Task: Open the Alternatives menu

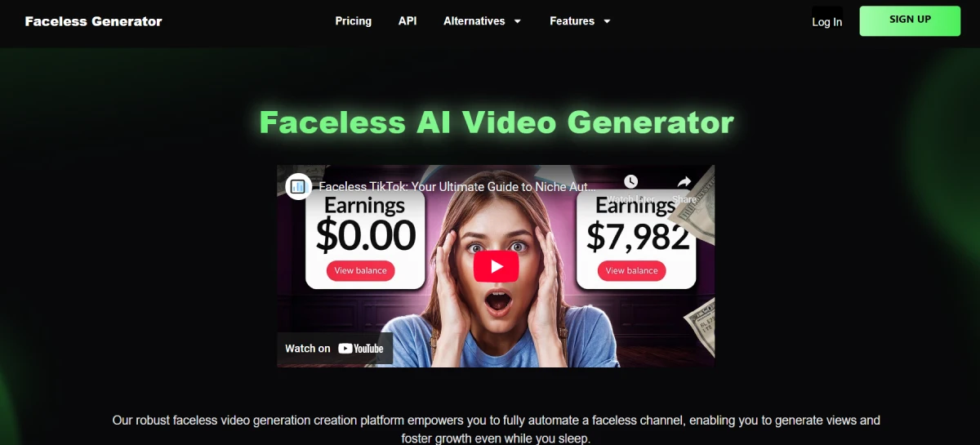Action: point(482,21)
